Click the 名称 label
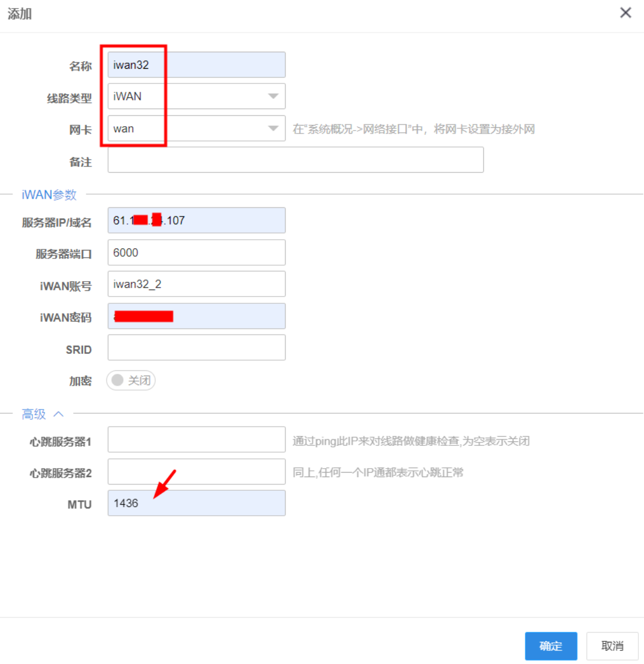Screen dimensions: 644x664 tap(81, 66)
